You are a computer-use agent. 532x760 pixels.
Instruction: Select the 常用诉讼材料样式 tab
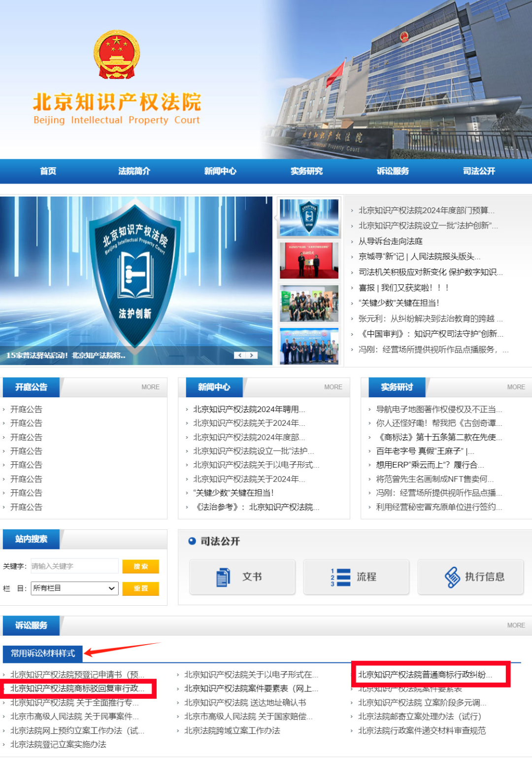(x=43, y=653)
